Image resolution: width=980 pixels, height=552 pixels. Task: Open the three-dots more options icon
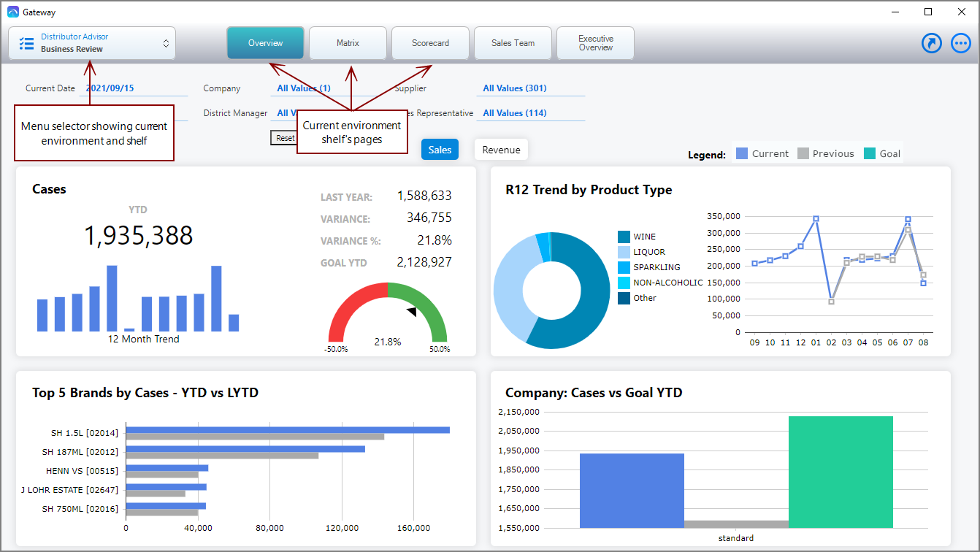pos(961,44)
